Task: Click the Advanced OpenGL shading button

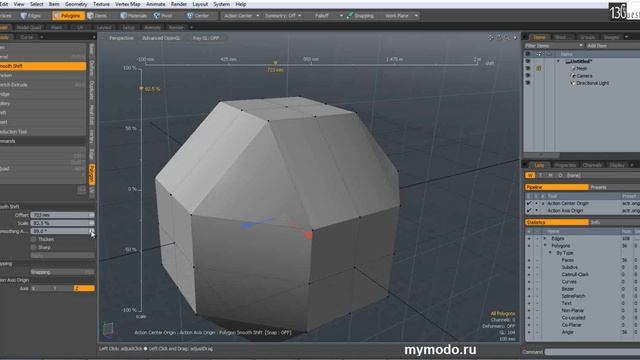Action: pyautogui.click(x=161, y=38)
